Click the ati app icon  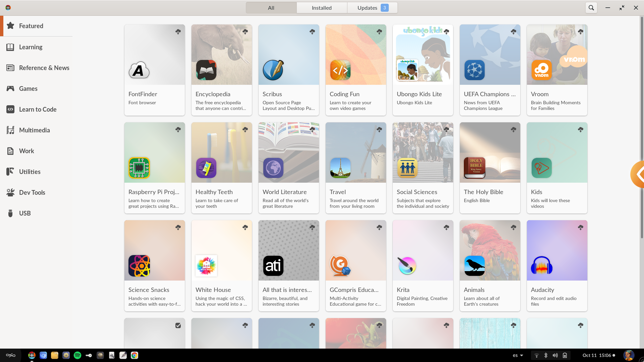tap(273, 266)
